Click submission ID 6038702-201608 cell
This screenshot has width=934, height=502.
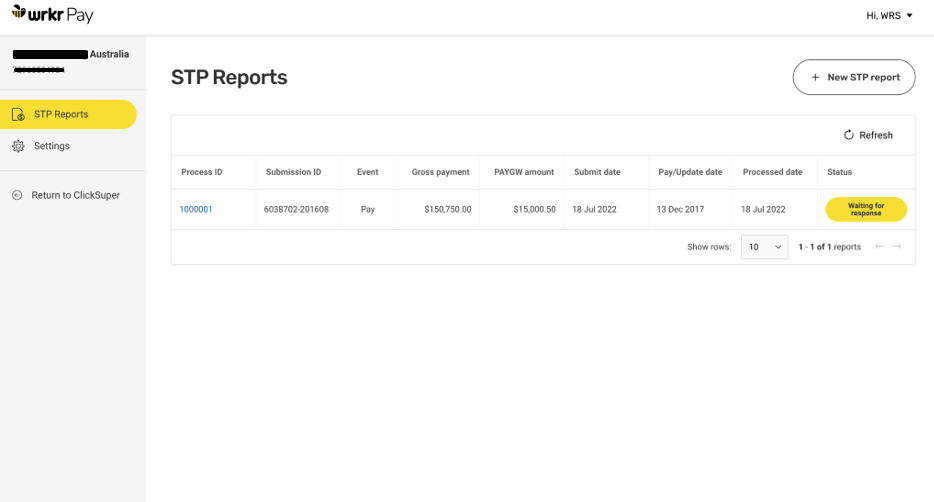[296, 209]
